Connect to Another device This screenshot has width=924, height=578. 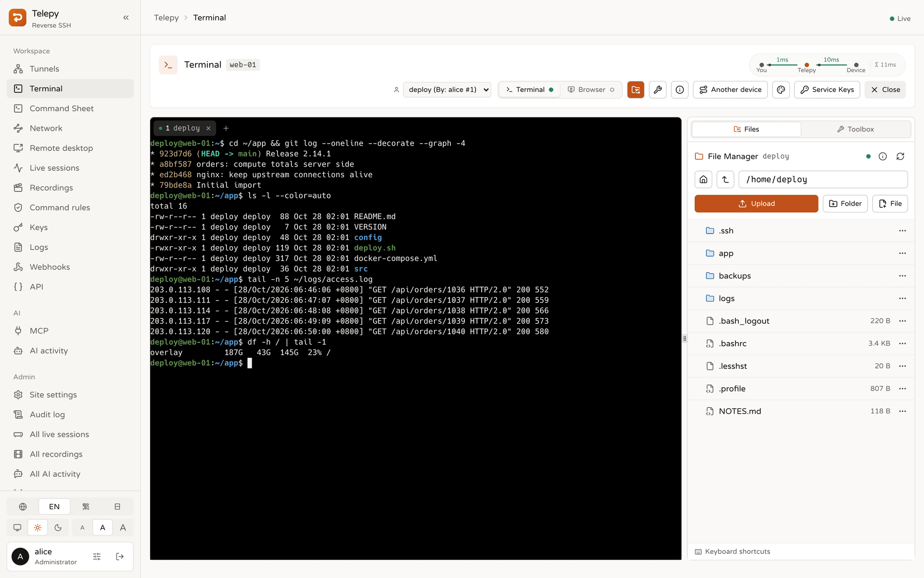(x=730, y=90)
